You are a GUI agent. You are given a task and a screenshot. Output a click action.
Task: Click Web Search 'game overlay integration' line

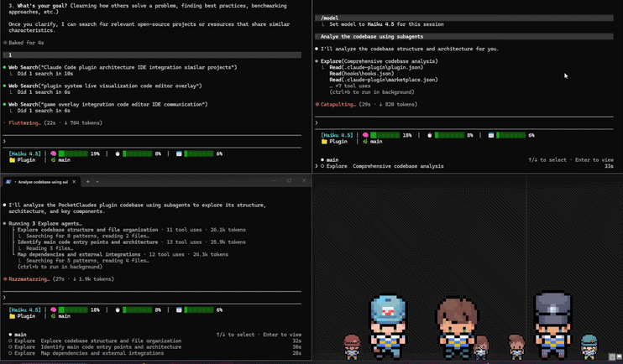(x=108, y=104)
